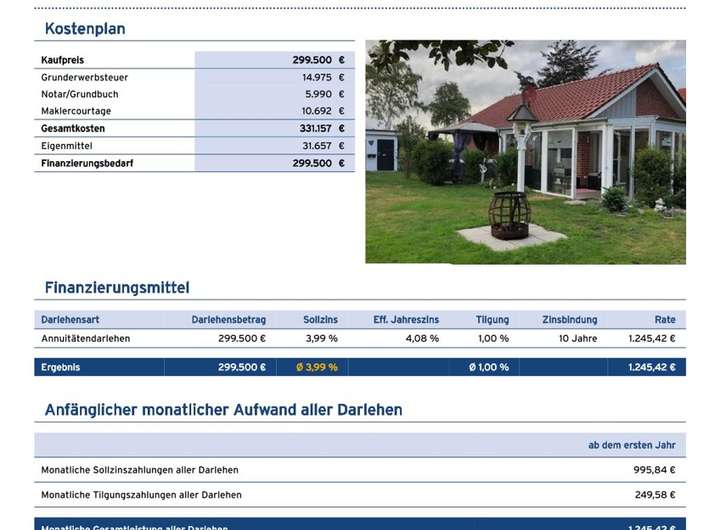Click the Rate column header

click(x=665, y=320)
